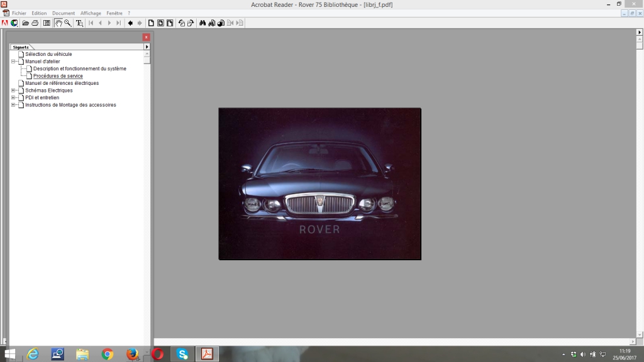Open File Explorer from taskbar
This screenshot has height=362, width=644.
82,354
